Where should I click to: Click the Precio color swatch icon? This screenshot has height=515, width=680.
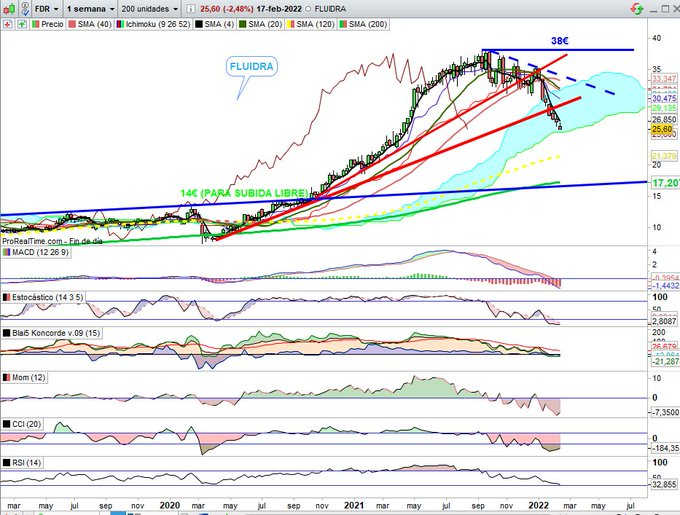pos(36,24)
